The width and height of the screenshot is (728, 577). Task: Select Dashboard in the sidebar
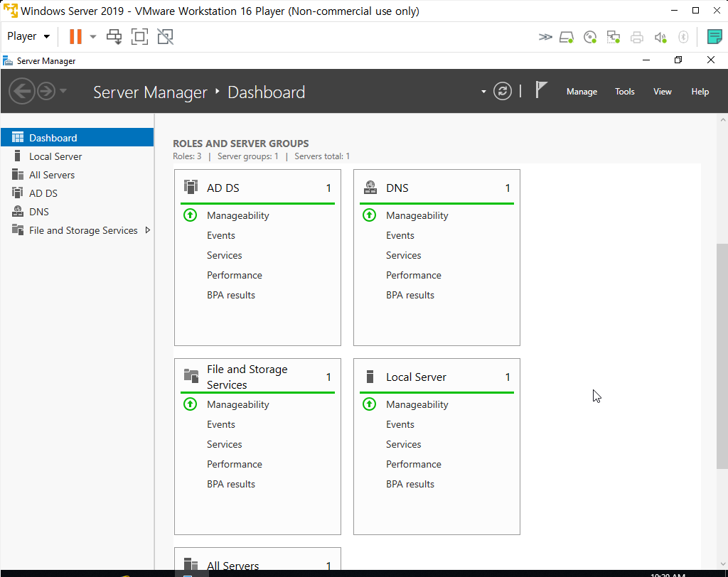[77, 137]
